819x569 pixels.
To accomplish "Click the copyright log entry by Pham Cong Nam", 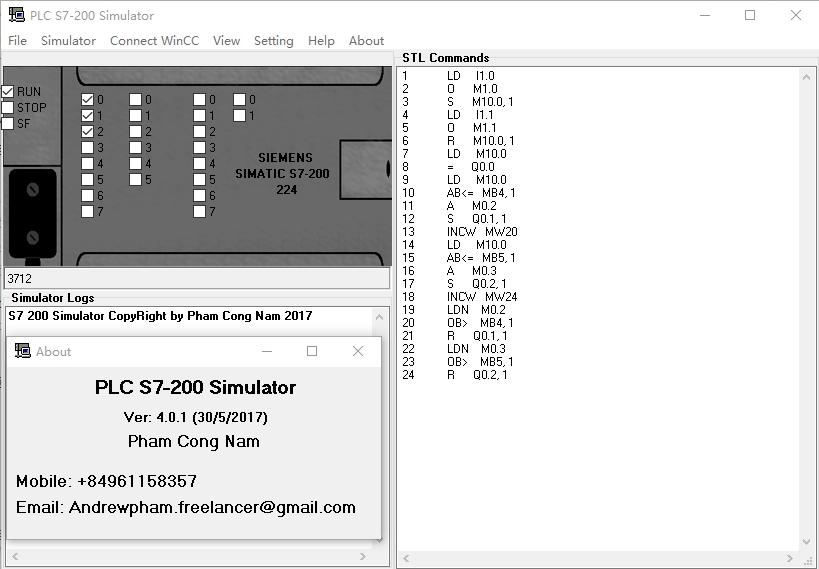I will coord(160,316).
